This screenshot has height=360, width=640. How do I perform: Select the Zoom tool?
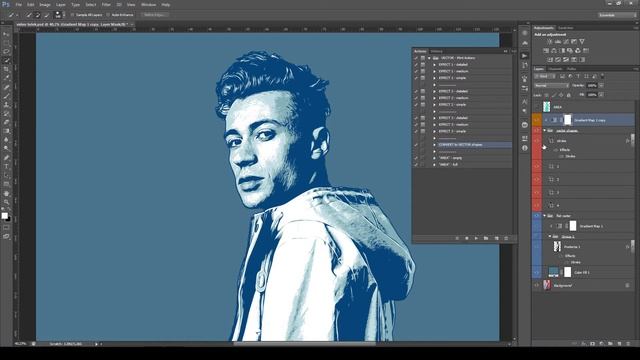[6, 202]
